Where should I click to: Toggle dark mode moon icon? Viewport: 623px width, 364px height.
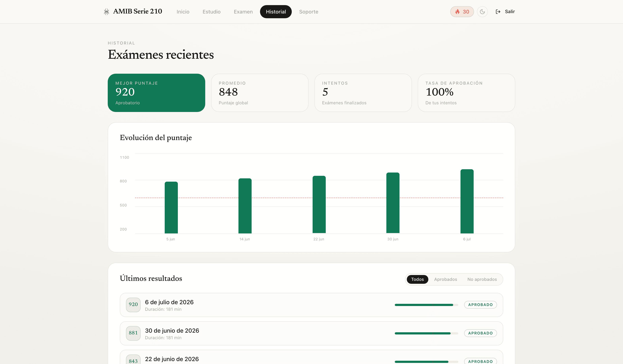482,12
